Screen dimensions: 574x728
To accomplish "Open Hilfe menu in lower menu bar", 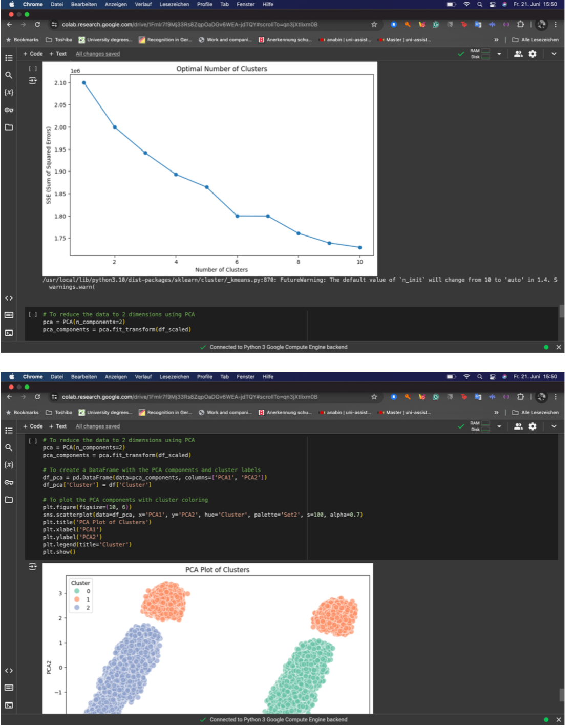I will [268, 377].
